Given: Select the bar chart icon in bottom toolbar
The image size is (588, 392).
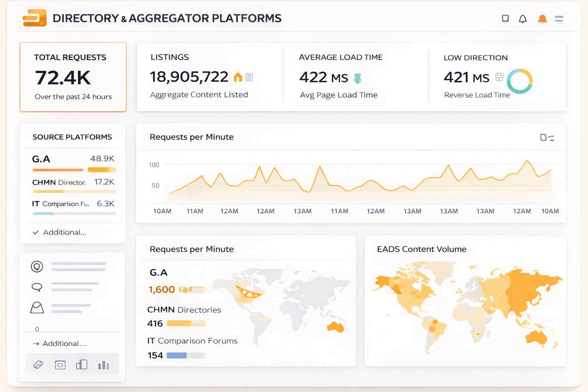Looking at the screenshot, I should tap(103, 365).
